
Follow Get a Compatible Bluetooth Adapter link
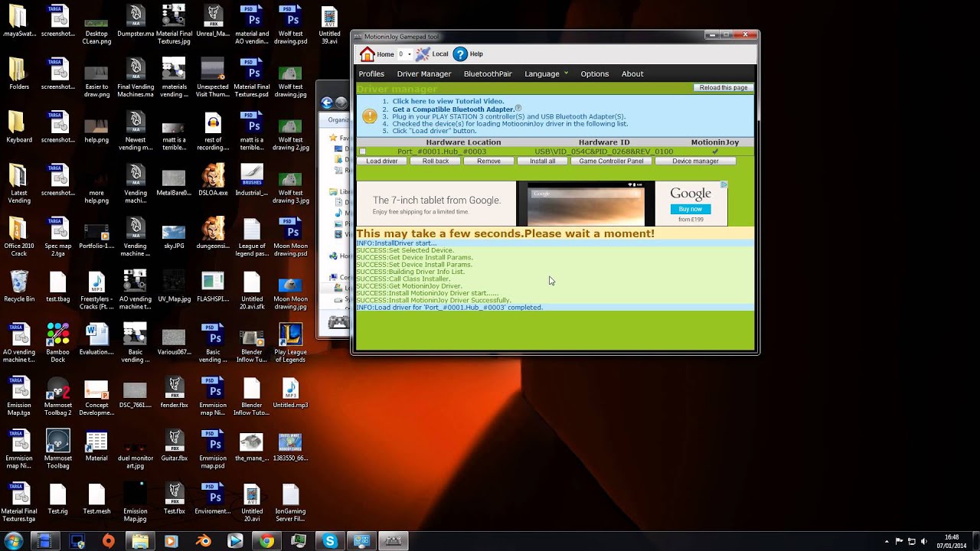click(453, 109)
